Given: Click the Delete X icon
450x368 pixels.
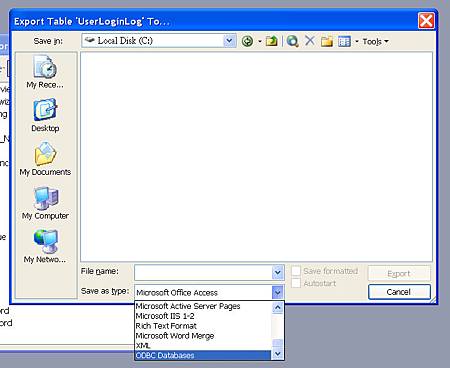Looking at the screenshot, I should click(x=310, y=41).
